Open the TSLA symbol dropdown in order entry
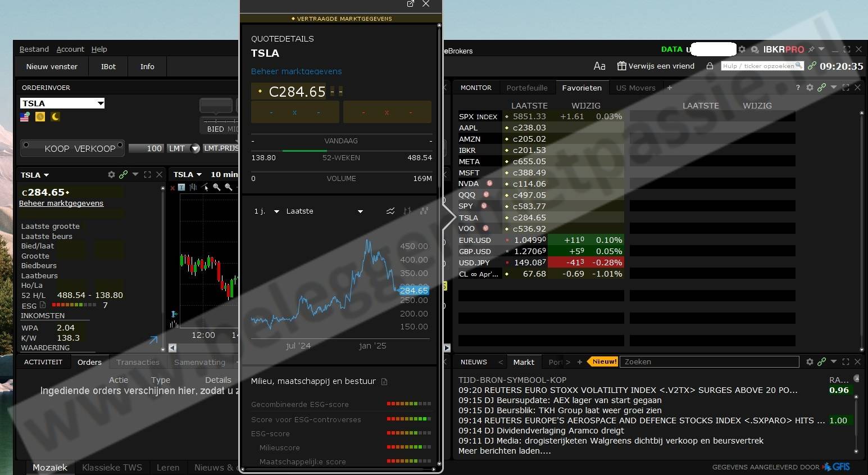 click(101, 103)
